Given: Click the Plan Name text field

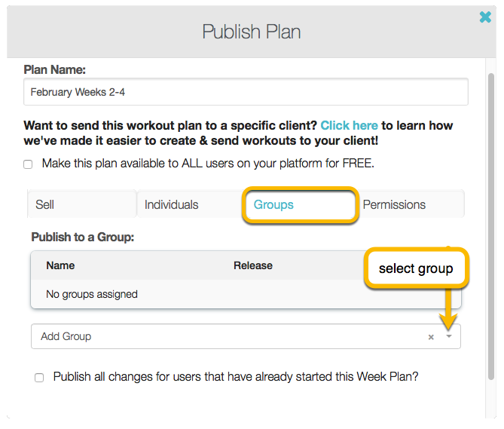Looking at the screenshot, I should pyautogui.click(x=246, y=92).
